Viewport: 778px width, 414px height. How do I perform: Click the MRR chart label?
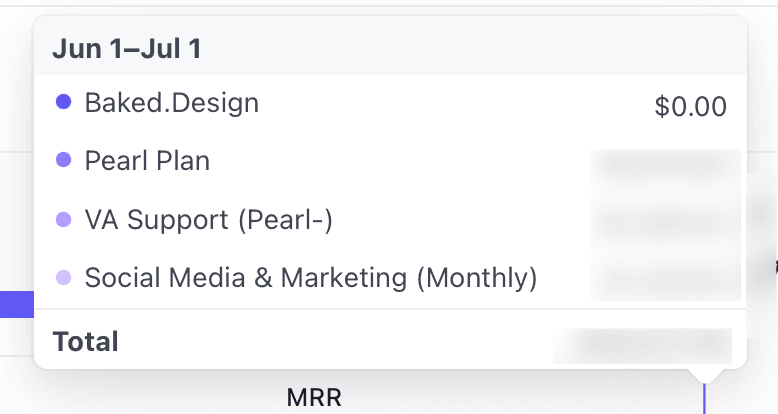(314, 397)
